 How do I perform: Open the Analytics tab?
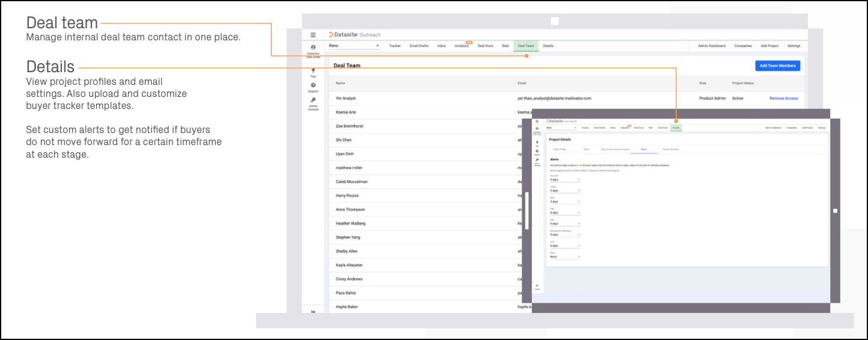462,46
